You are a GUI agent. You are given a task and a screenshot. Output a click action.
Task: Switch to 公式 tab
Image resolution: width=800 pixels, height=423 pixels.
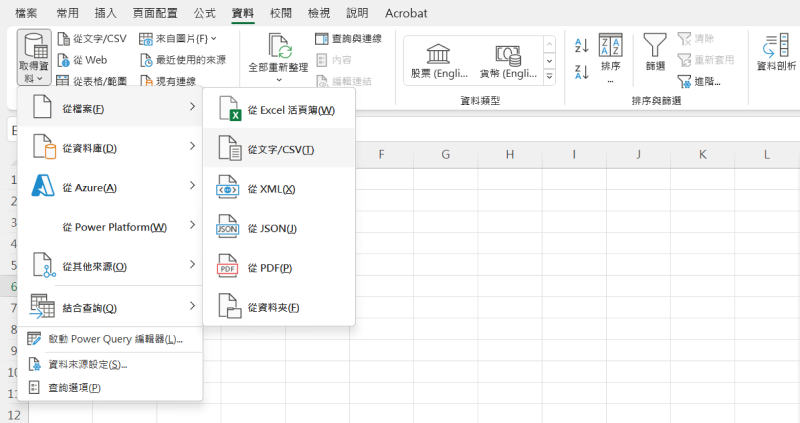(205, 13)
